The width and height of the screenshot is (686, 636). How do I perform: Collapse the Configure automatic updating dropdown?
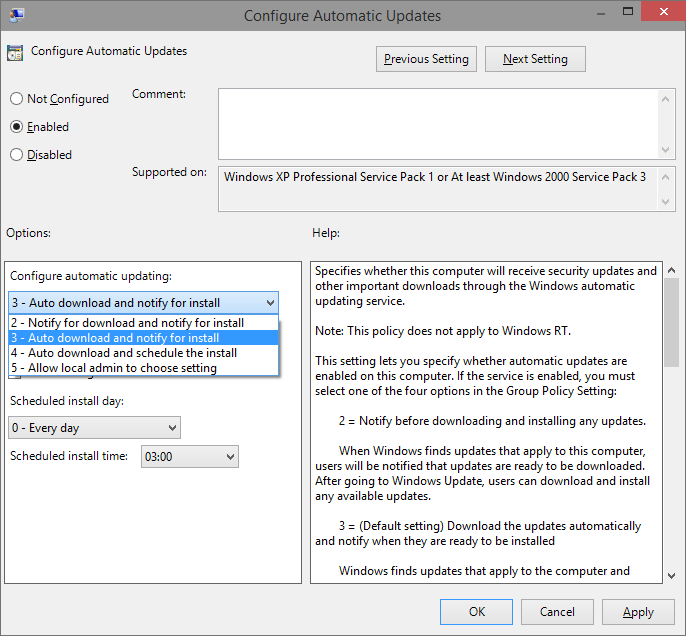[270, 302]
